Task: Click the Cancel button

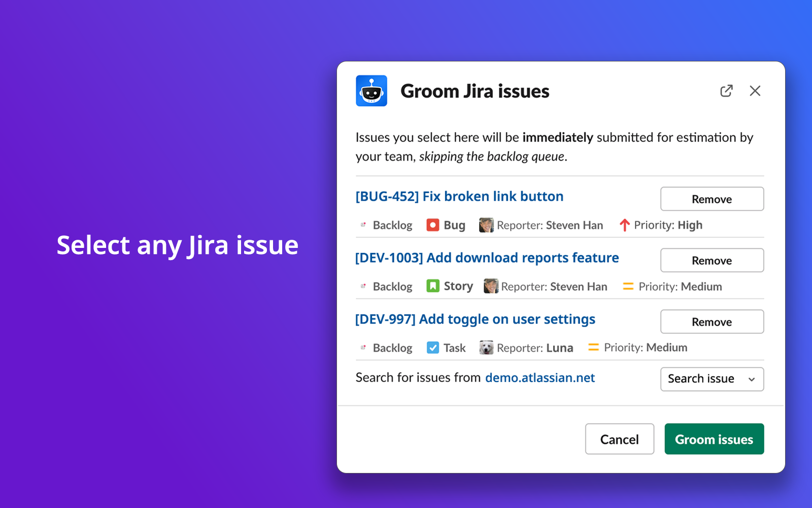Action: point(620,439)
